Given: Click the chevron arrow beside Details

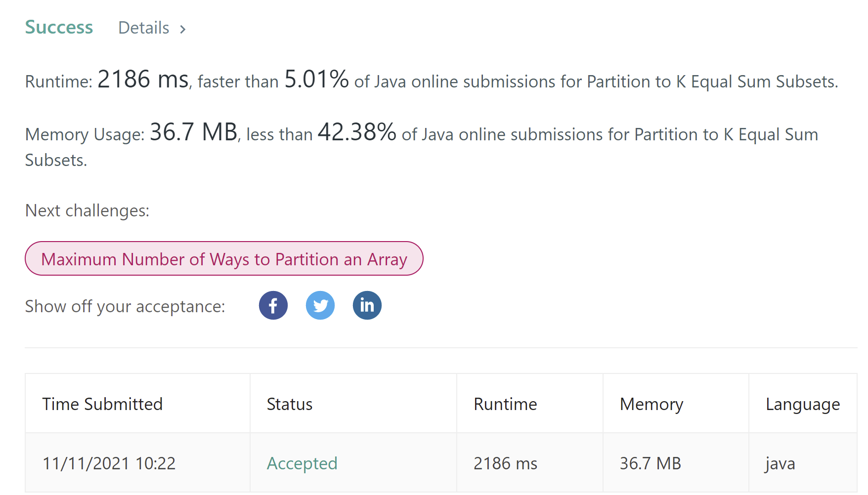Looking at the screenshot, I should tap(183, 29).
